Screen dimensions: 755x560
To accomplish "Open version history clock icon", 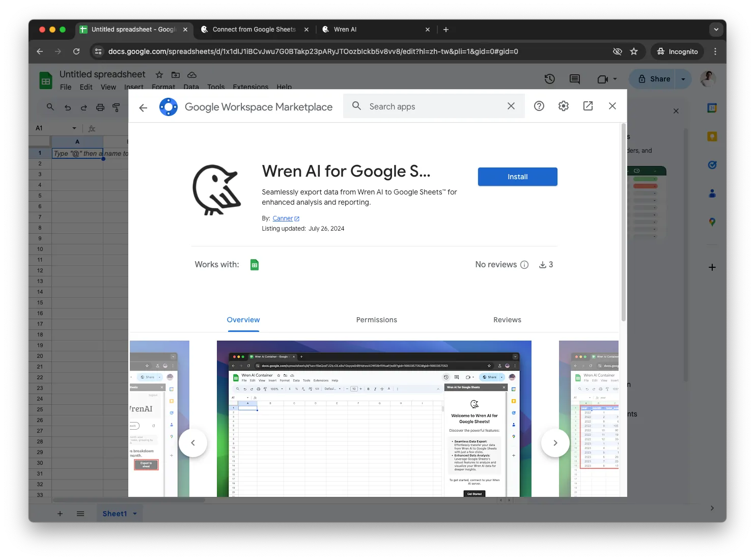I will coord(550,79).
